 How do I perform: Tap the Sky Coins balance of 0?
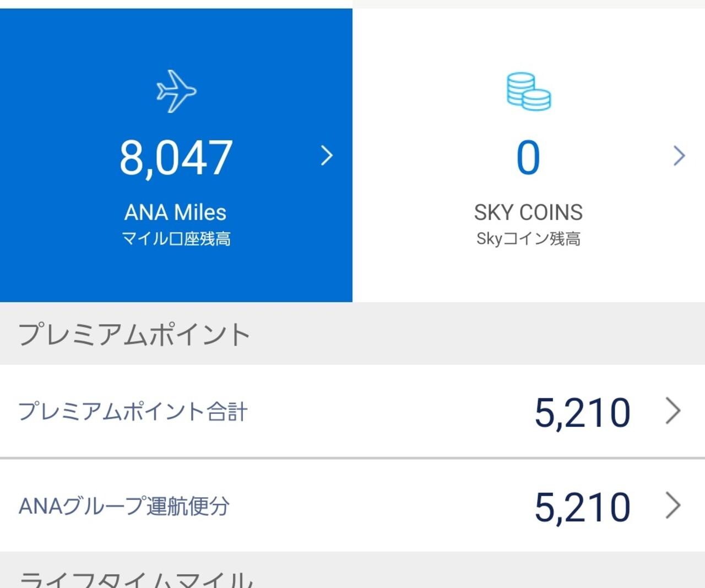[528, 158]
